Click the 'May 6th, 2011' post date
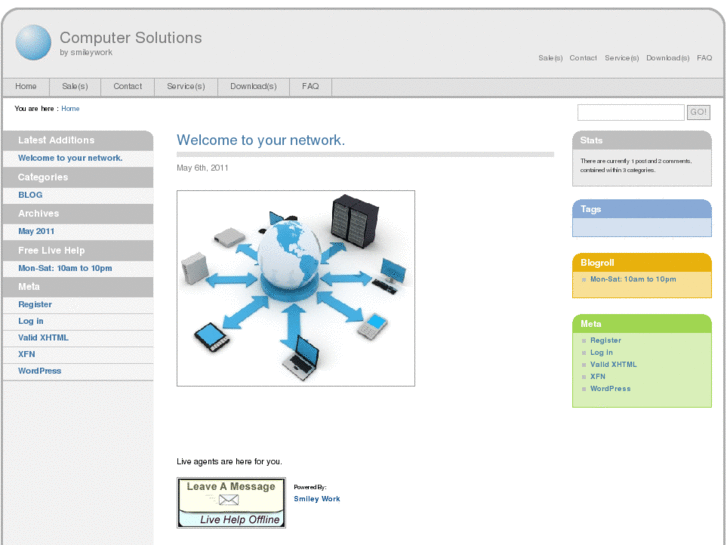 pyautogui.click(x=202, y=168)
